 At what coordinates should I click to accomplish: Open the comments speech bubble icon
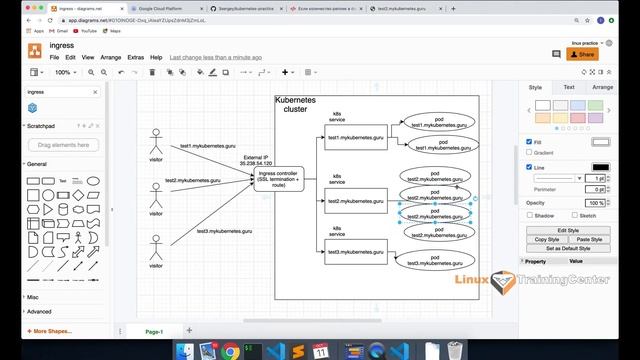point(556,54)
